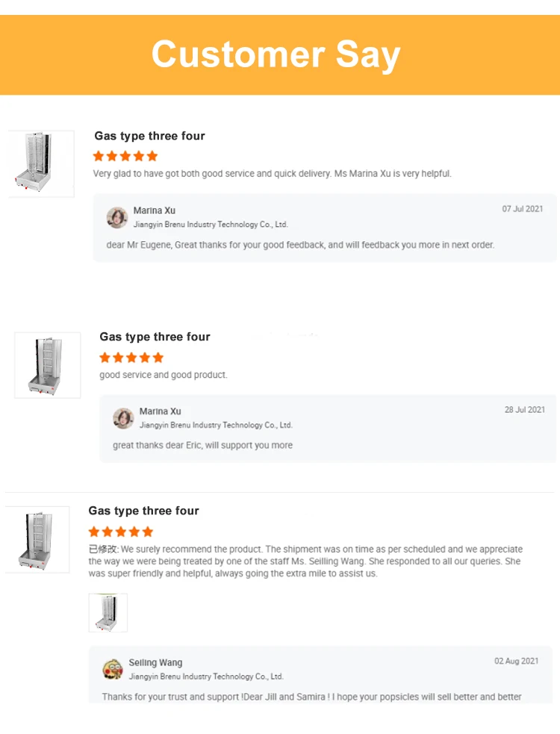The height and width of the screenshot is (734, 560).
Task: Click Seiling Wang's cartoon avatar
Action: (x=113, y=669)
